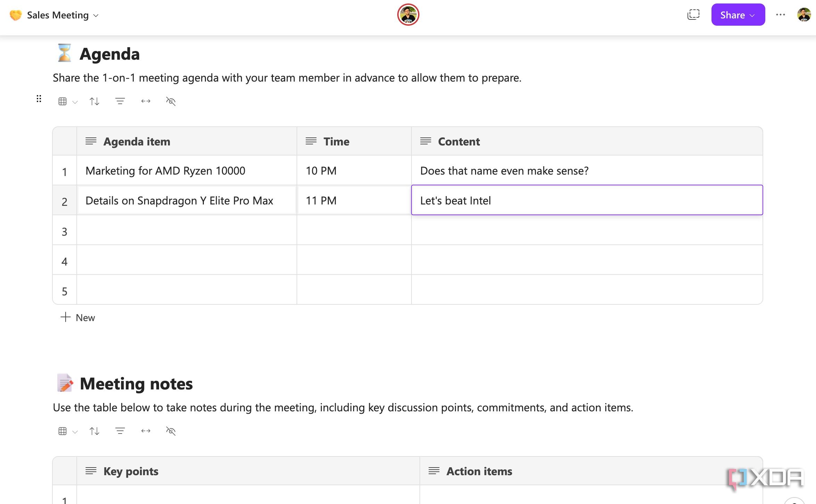Click Meeting notes fit-width arrows icon
The width and height of the screenshot is (816, 504).
click(146, 431)
